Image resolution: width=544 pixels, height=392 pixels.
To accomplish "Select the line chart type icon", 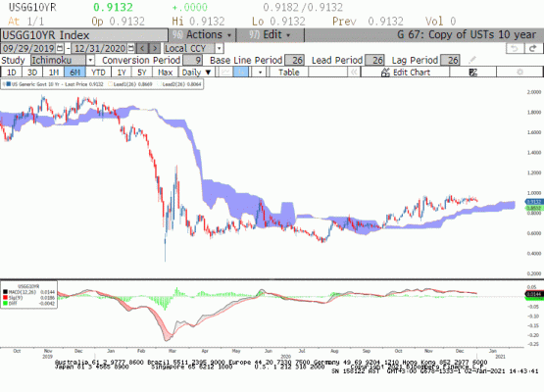I will [226, 73].
